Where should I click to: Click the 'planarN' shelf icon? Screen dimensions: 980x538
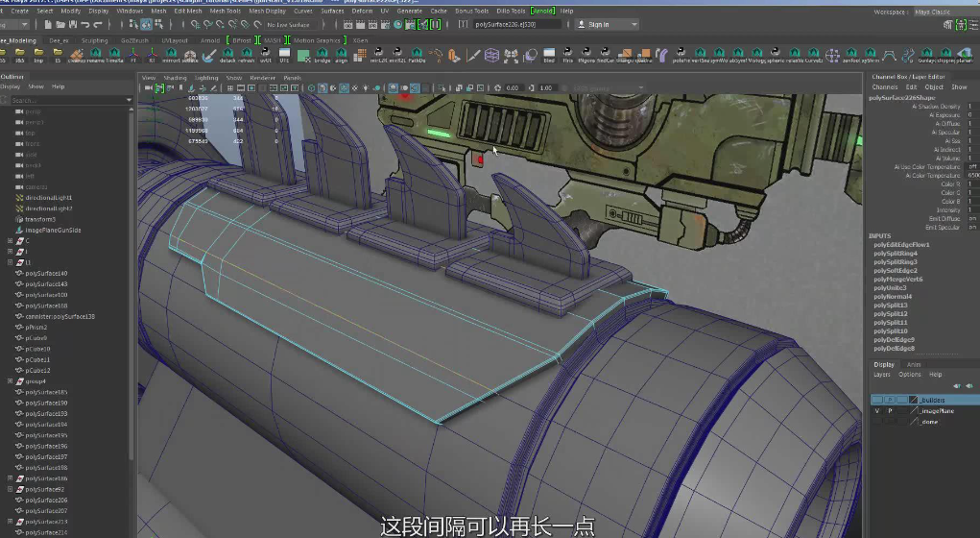(x=964, y=55)
